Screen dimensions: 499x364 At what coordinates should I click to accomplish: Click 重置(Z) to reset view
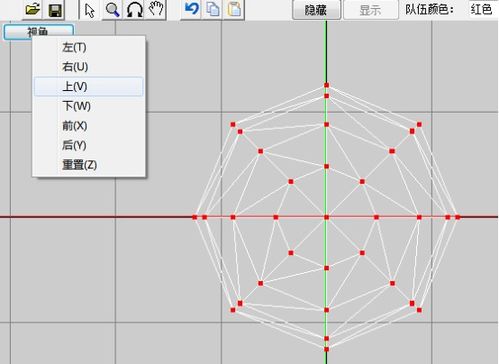pos(89,165)
